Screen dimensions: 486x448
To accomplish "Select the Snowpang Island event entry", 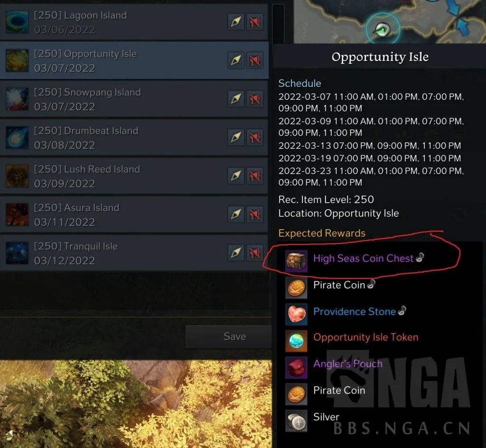I will [134, 99].
